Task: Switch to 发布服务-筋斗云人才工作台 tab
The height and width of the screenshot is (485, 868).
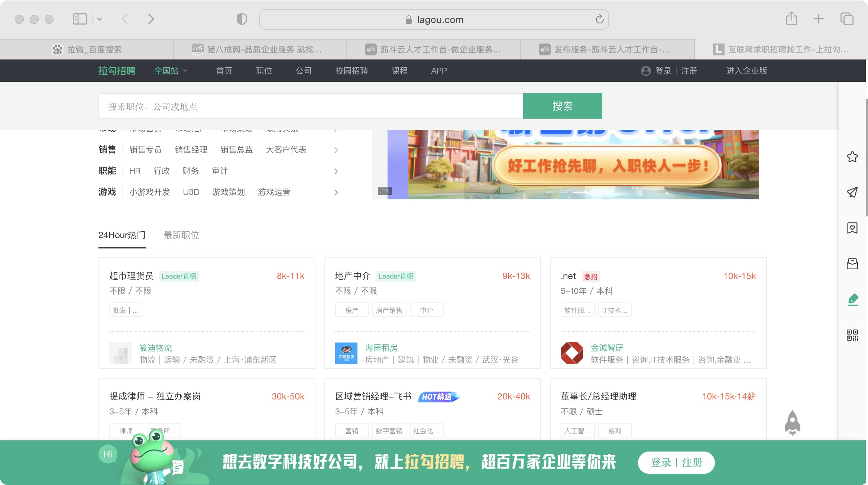Action: pyautogui.click(x=608, y=49)
